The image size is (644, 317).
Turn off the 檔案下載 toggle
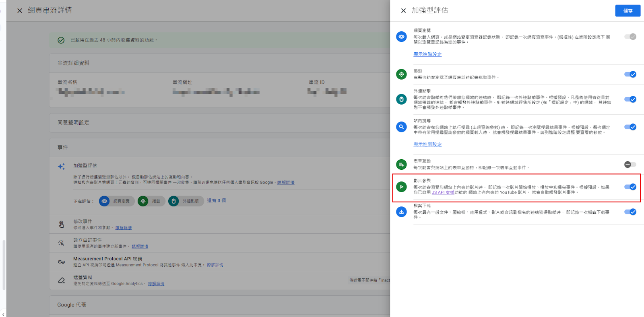click(630, 212)
